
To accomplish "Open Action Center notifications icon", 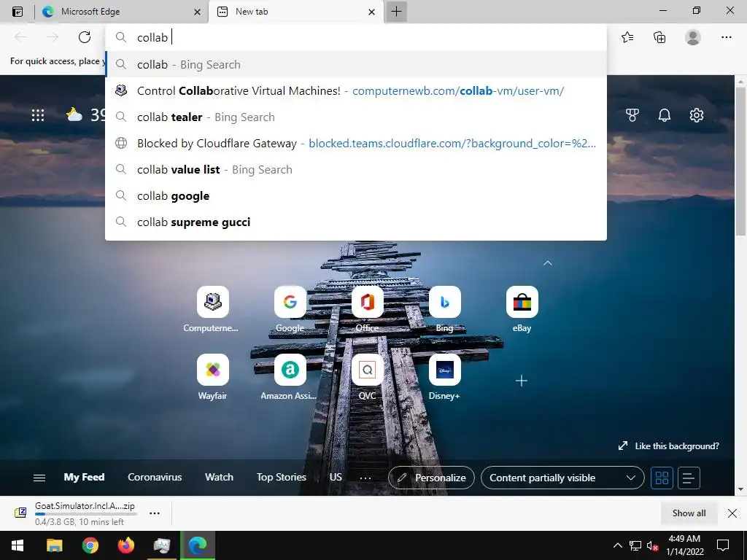I will [x=723, y=545].
